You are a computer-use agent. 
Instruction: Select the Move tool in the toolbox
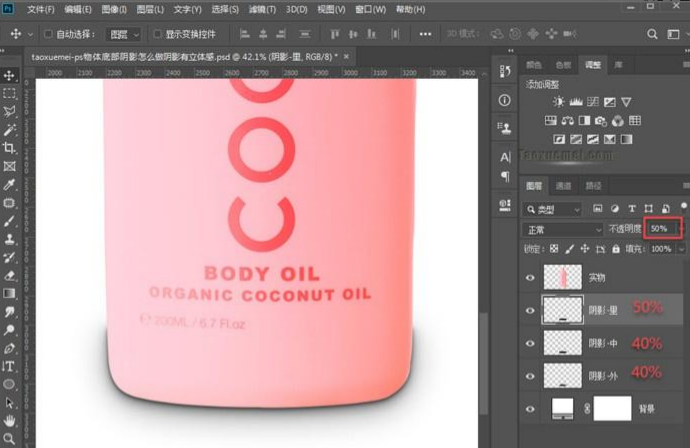click(x=9, y=75)
